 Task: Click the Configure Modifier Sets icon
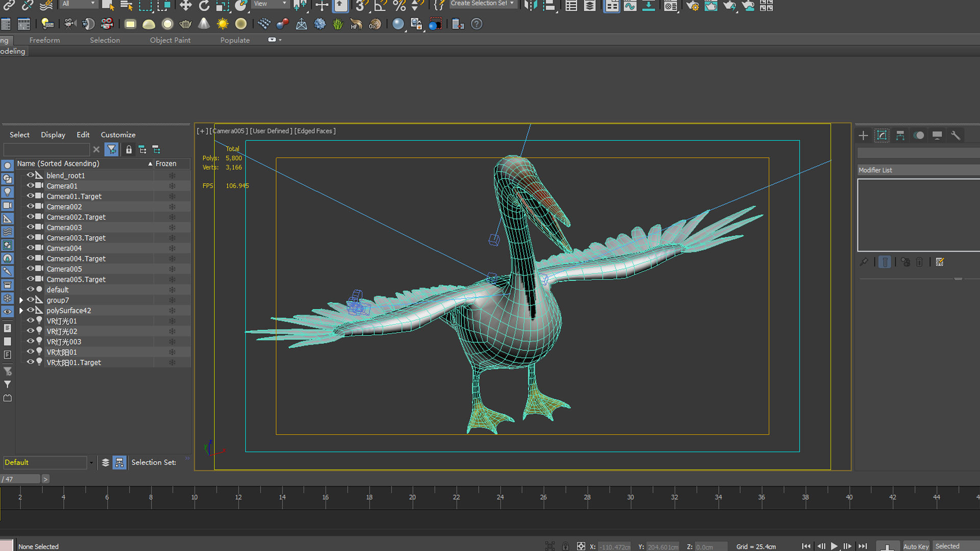pyautogui.click(x=940, y=262)
